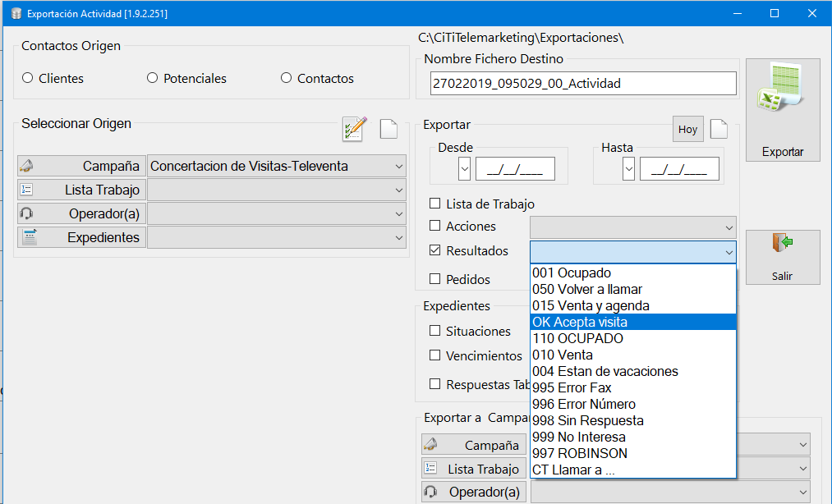Viewport: 832px width, 504px height.
Task: Click the checklist pencil icon in Seleccionar Origen
Action: click(x=355, y=129)
